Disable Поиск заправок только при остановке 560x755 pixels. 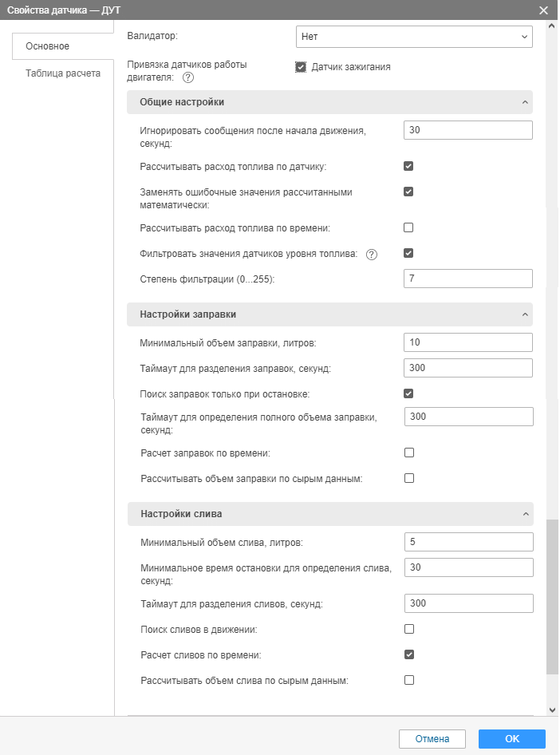[408, 393]
